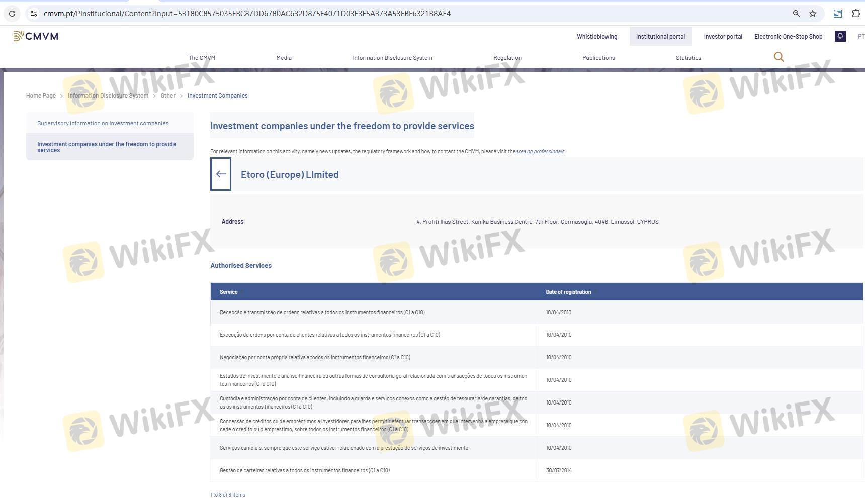Open the Statistics menu
The image size is (865, 504).
point(688,58)
